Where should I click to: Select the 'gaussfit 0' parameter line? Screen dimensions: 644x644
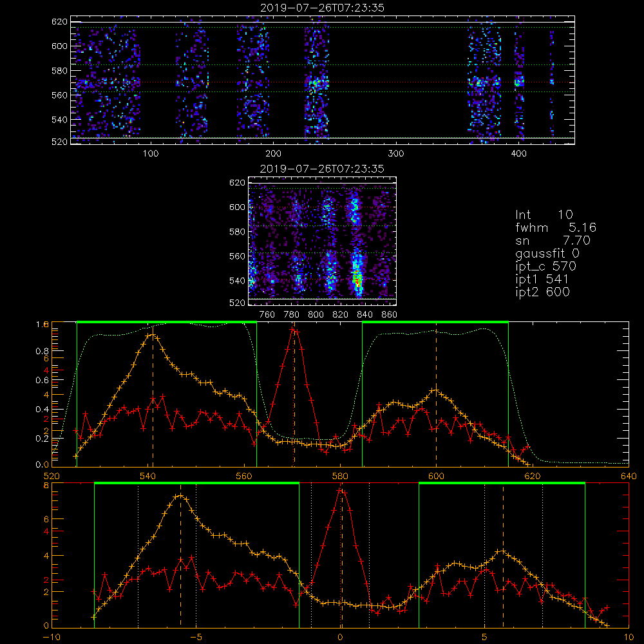point(547,254)
